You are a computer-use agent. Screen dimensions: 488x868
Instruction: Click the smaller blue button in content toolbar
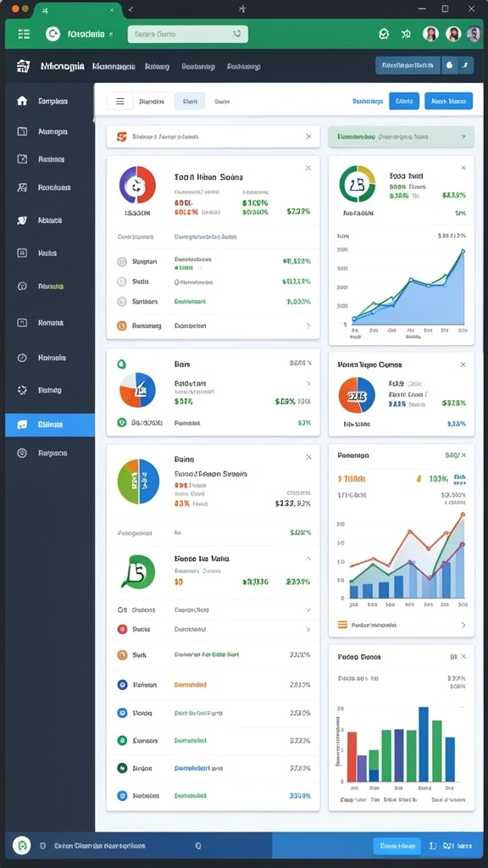(x=404, y=101)
